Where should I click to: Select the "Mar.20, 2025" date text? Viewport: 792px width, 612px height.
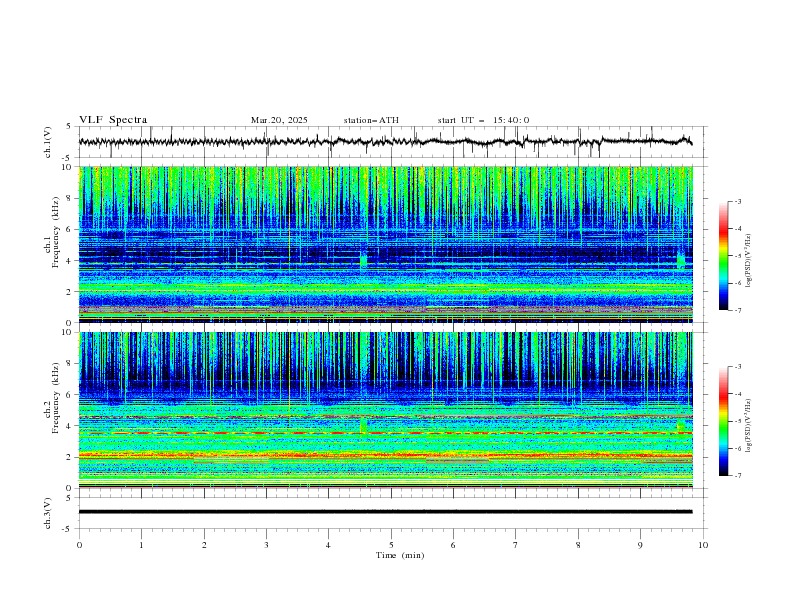(x=279, y=120)
